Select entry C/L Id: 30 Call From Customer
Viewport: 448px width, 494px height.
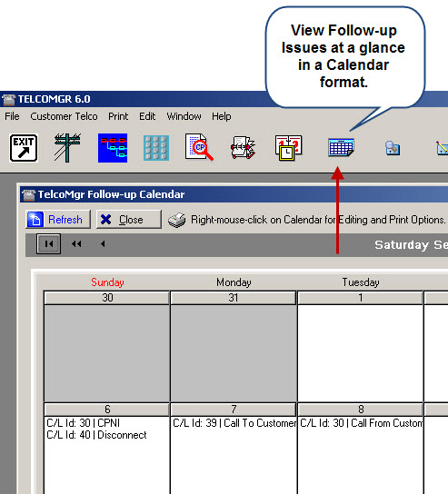(x=361, y=423)
